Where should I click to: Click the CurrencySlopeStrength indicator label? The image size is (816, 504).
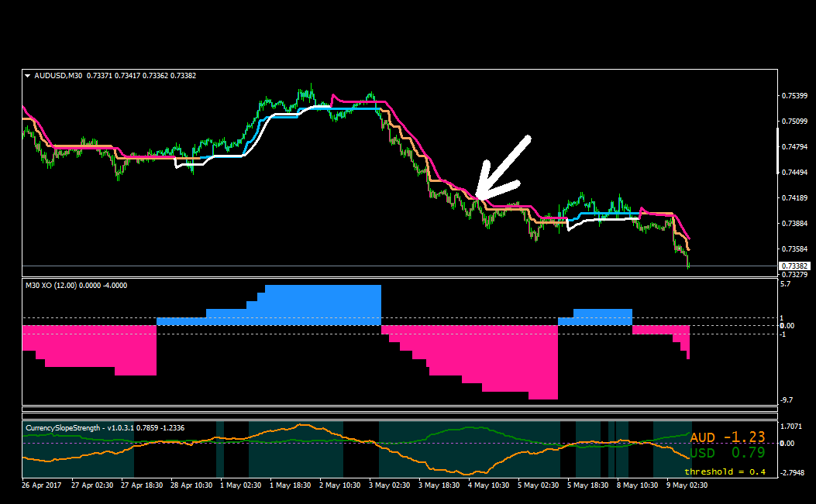click(x=63, y=428)
